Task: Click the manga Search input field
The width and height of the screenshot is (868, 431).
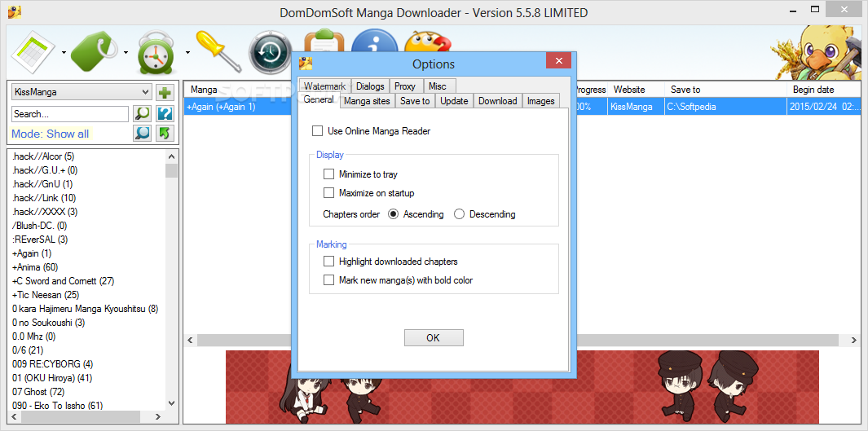Action: tap(70, 114)
